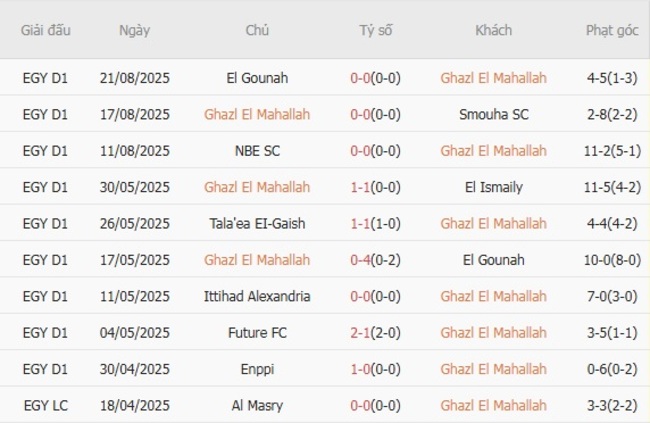Click the "Giải đấu" column header
The image size is (650, 423).
pos(46,30)
